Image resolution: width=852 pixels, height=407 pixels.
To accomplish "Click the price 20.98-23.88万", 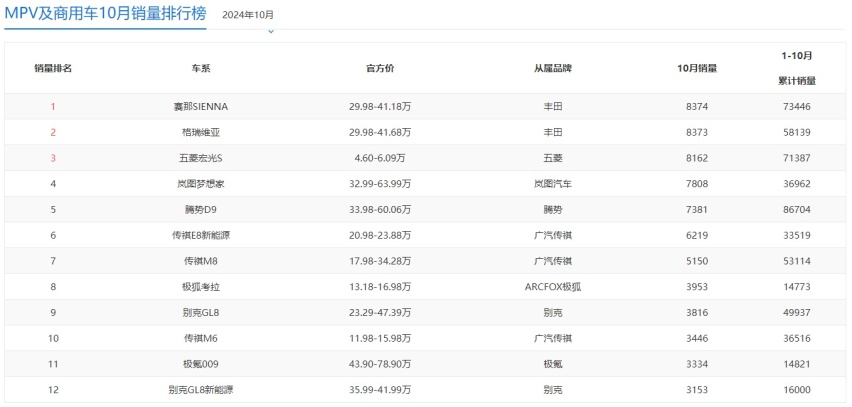I will 380,236.
